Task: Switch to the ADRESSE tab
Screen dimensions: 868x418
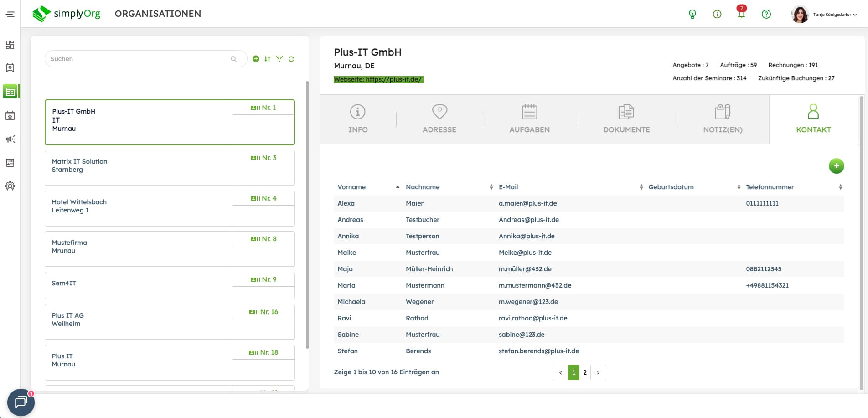Action: pyautogui.click(x=439, y=119)
